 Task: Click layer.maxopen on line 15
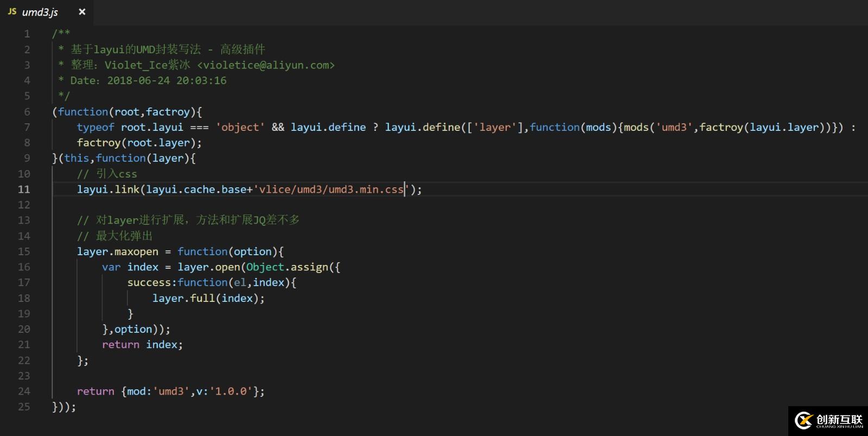pyautogui.click(x=118, y=251)
